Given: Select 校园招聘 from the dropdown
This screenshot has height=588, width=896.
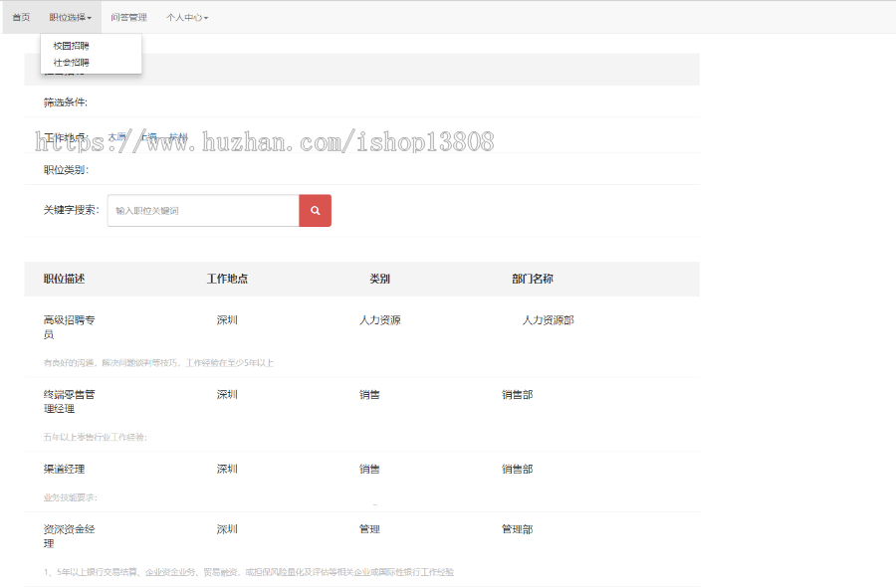Looking at the screenshot, I should pyautogui.click(x=72, y=45).
